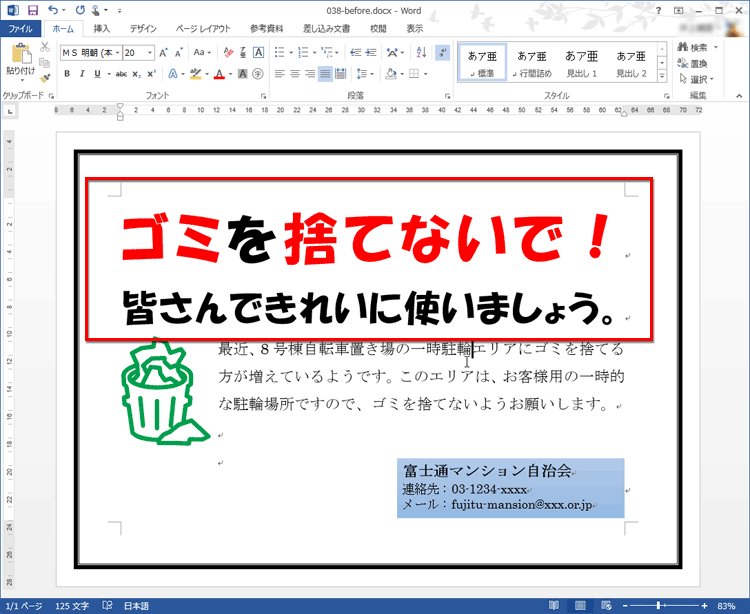Open numbered list dropdown arrow
This screenshot has width=750, height=614.
314,53
